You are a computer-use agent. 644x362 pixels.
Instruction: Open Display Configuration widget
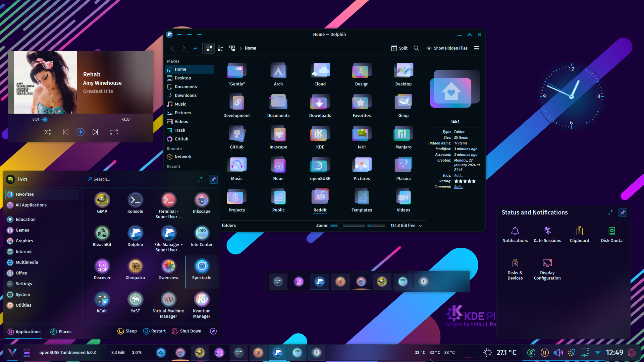(x=547, y=269)
